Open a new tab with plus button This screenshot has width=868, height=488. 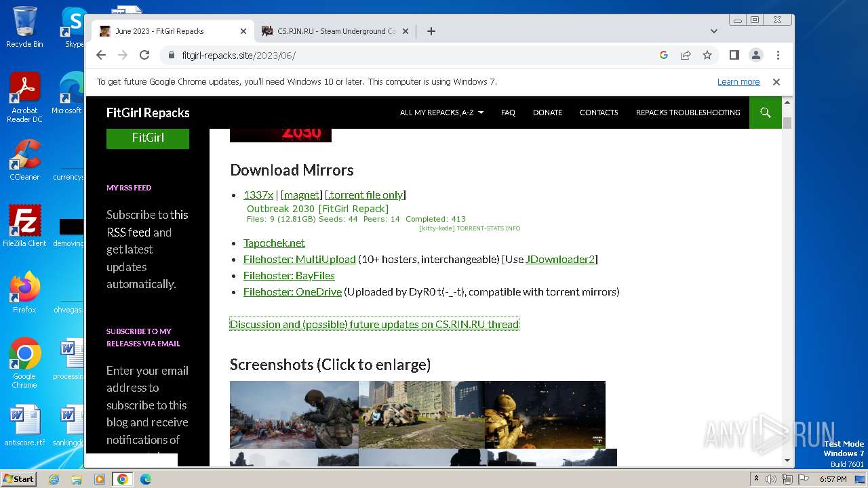pos(431,31)
